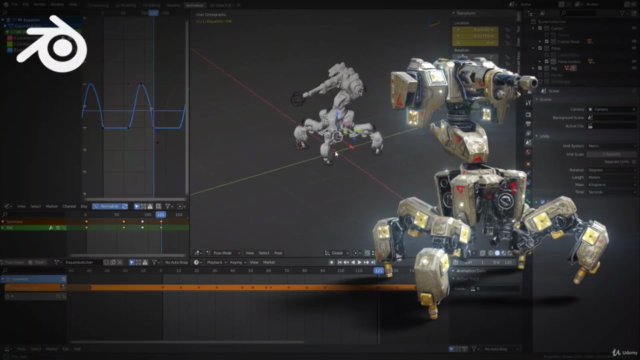Screen dimensions: 640x360
Task: Jump to the timeline end frame
Action: [x=373, y=262]
